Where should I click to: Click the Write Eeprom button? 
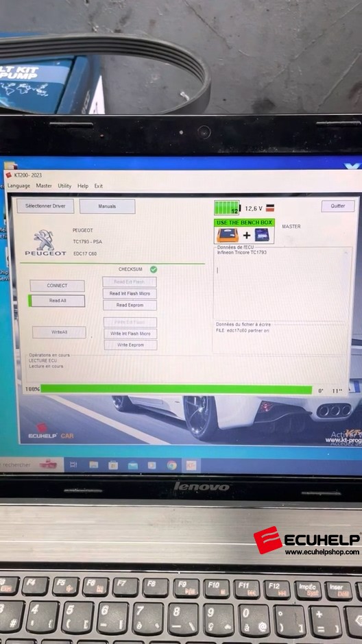[x=131, y=345]
